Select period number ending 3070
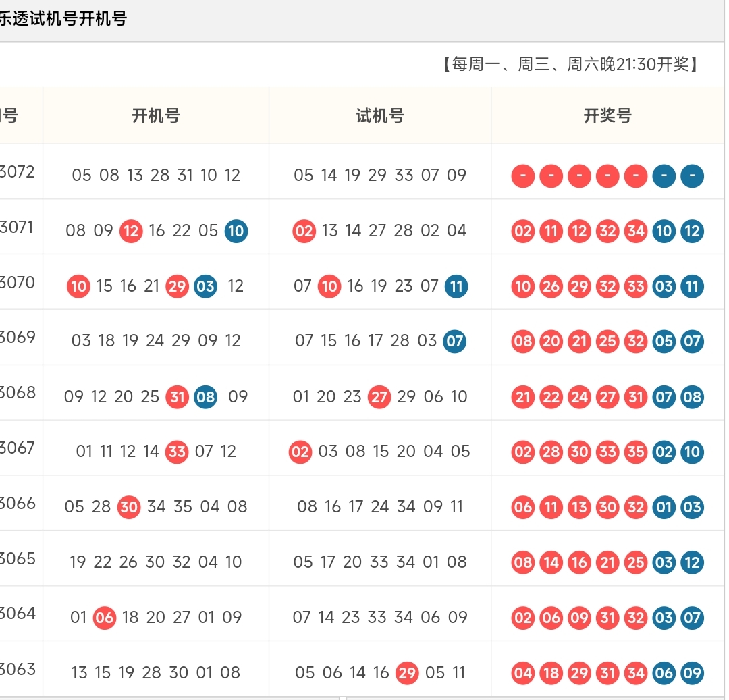The image size is (729, 700). pos(17,283)
